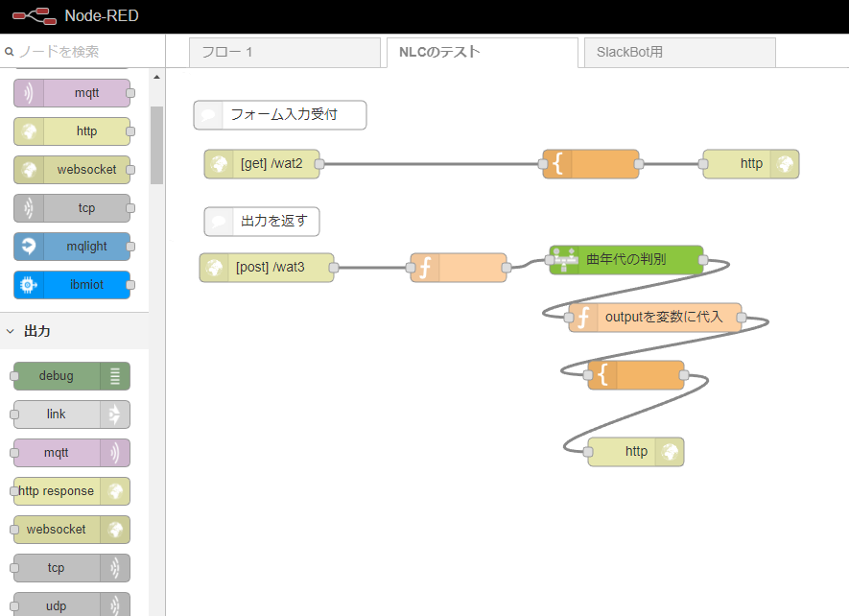This screenshot has height=616, width=849.
Task: Select the link output palette node
Action: click(72, 415)
